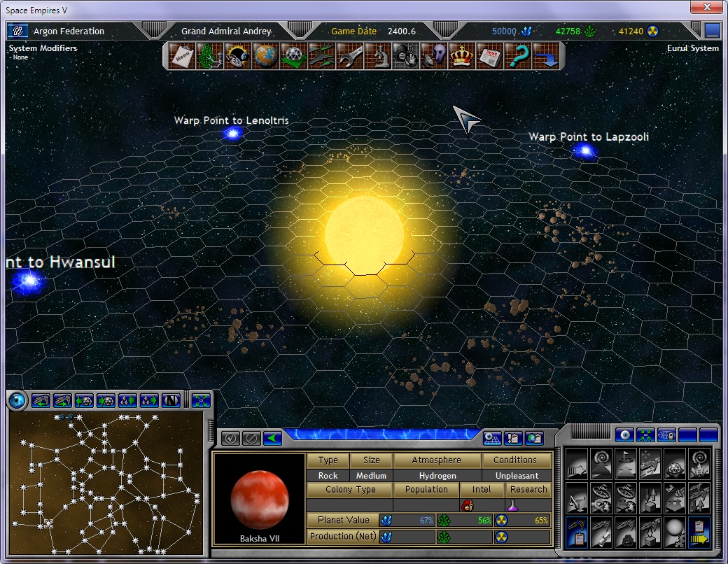Click the Production (Net) label
The height and width of the screenshot is (564, 728).
343,536
